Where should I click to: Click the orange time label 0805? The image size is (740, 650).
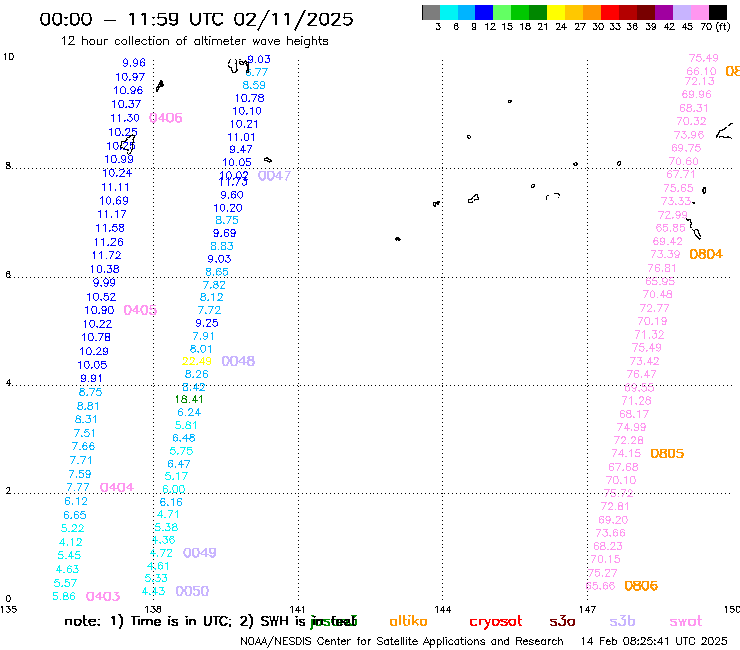point(667,454)
